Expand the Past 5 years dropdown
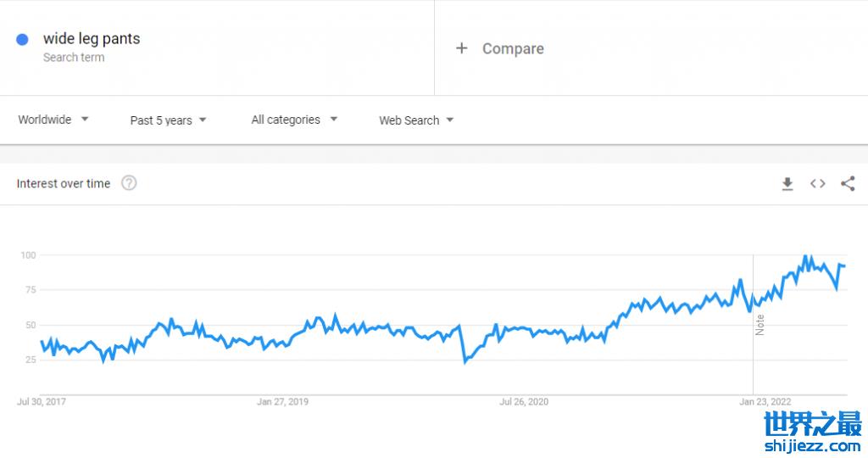 (x=168, y=120)
